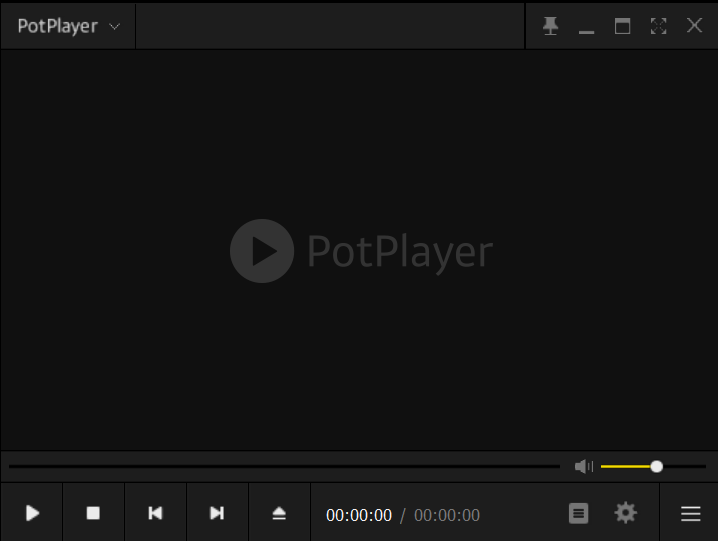
Task: Click the seek bar timeline
Action: (x=284, y=466)
